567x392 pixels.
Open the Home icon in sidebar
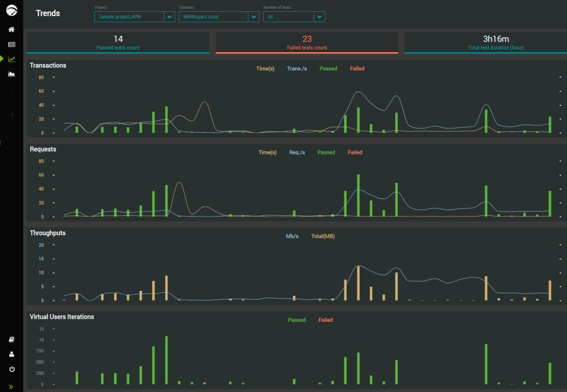coord(12,30)
